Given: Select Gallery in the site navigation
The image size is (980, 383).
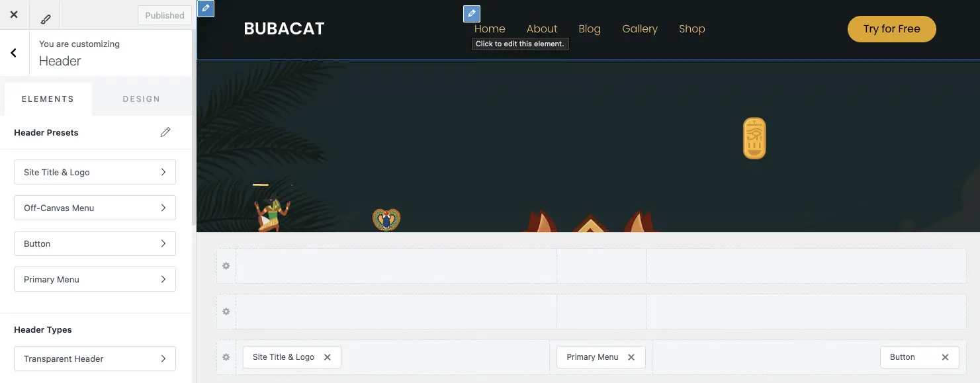Looking at the screenshot, I should (639, 28).
